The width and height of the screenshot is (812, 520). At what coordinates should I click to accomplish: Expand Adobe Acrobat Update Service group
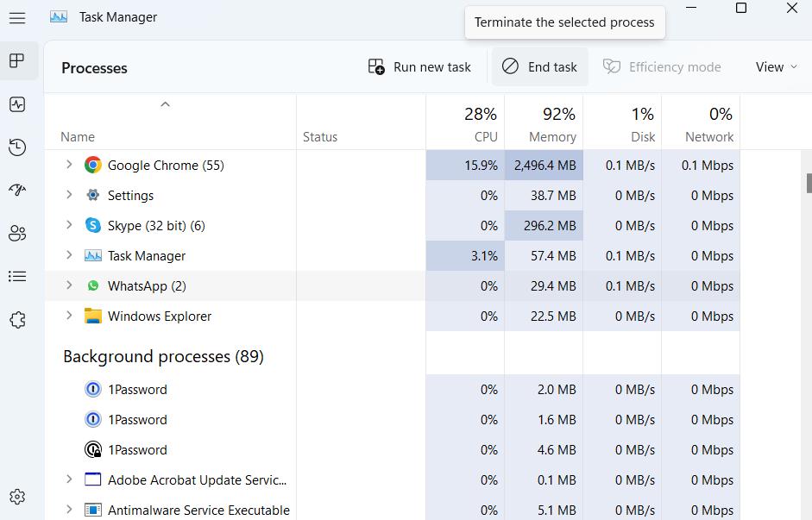[69, 479]
